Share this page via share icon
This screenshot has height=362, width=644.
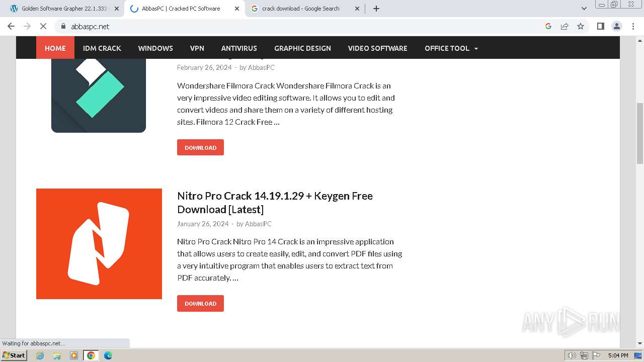[565, 26]
